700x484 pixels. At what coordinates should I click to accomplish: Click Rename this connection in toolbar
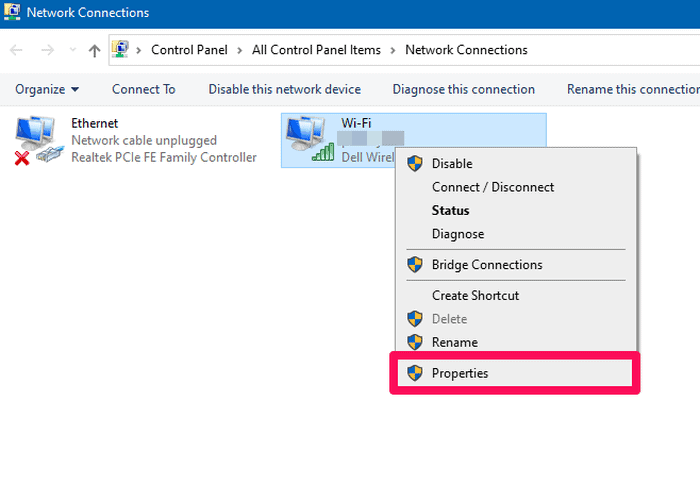click(632, 89)
